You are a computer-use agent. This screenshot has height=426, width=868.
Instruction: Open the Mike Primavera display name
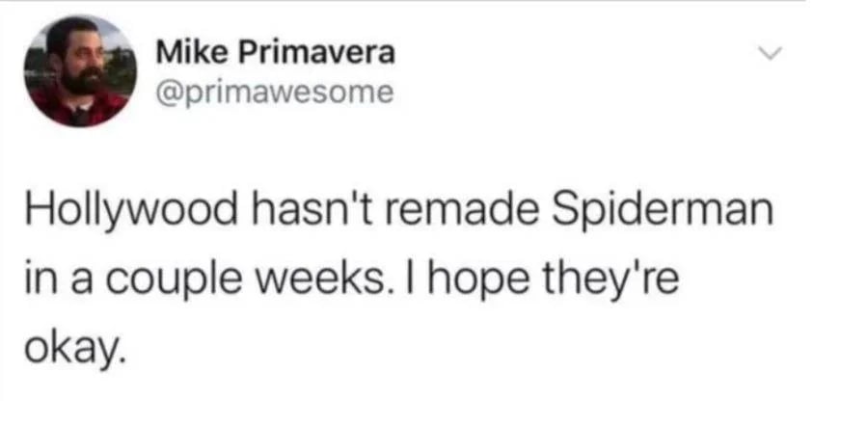(274, 53)
